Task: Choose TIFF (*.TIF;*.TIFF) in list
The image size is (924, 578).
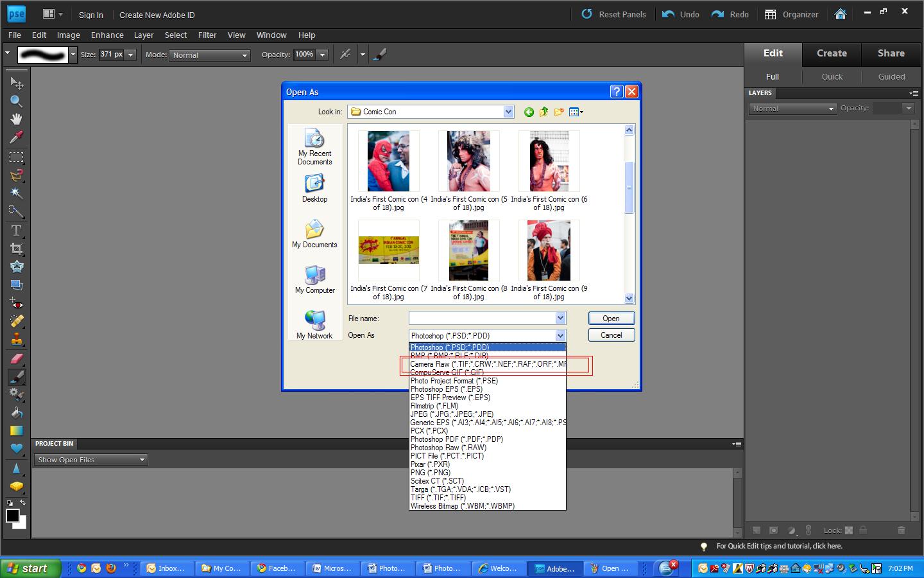Action: (488, 498)
